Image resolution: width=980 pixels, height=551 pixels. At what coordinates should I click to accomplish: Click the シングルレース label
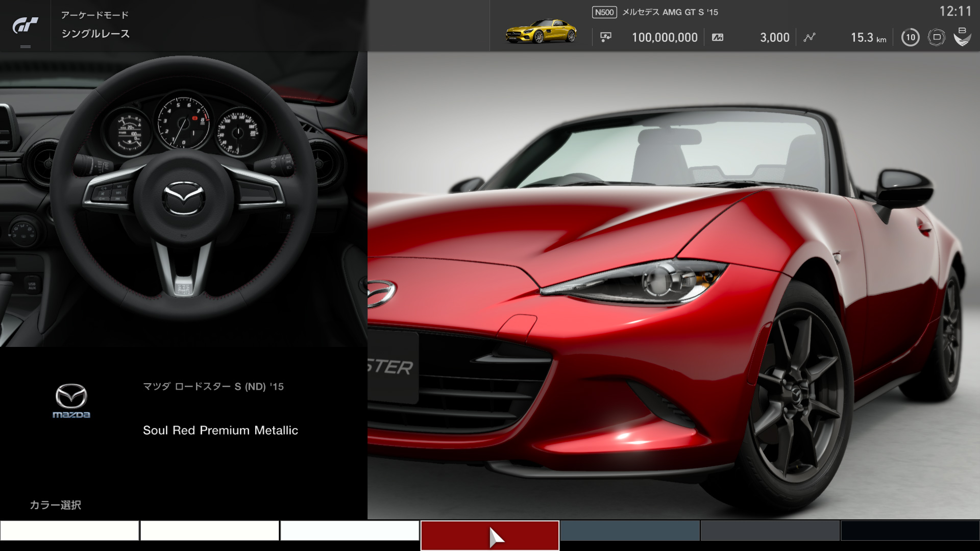(x=95, y=34)
